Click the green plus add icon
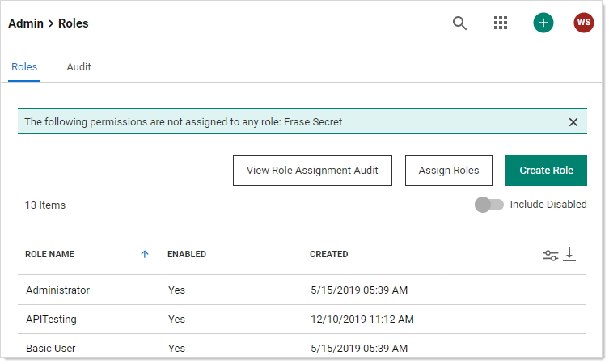The width and height of the screenshot is (609, 364). point(543,23)
